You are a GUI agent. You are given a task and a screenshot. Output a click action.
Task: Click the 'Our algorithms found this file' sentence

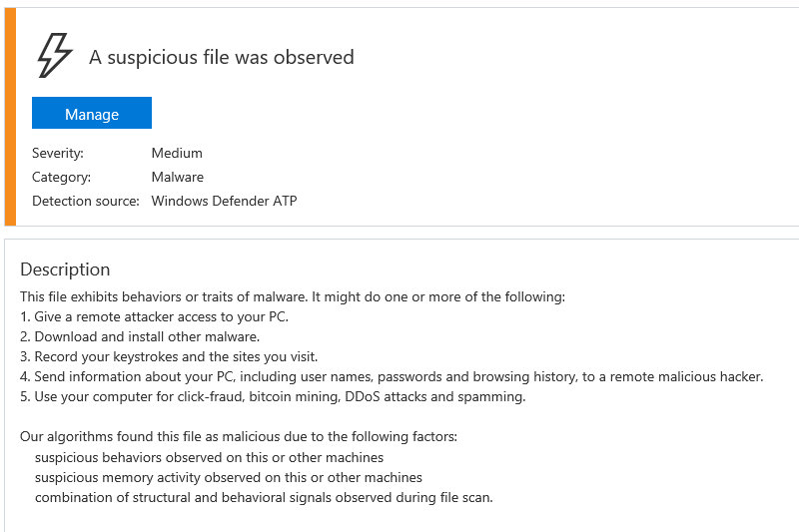tap(239, 436)
